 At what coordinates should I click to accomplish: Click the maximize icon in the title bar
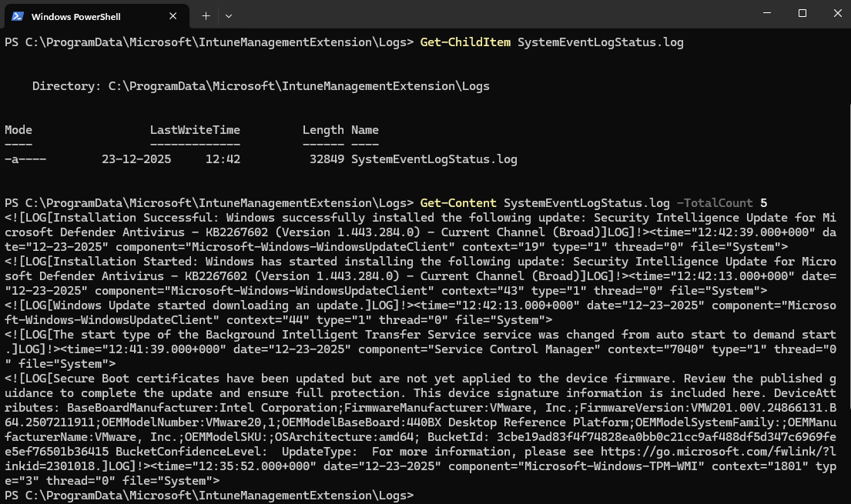[801, 13]
